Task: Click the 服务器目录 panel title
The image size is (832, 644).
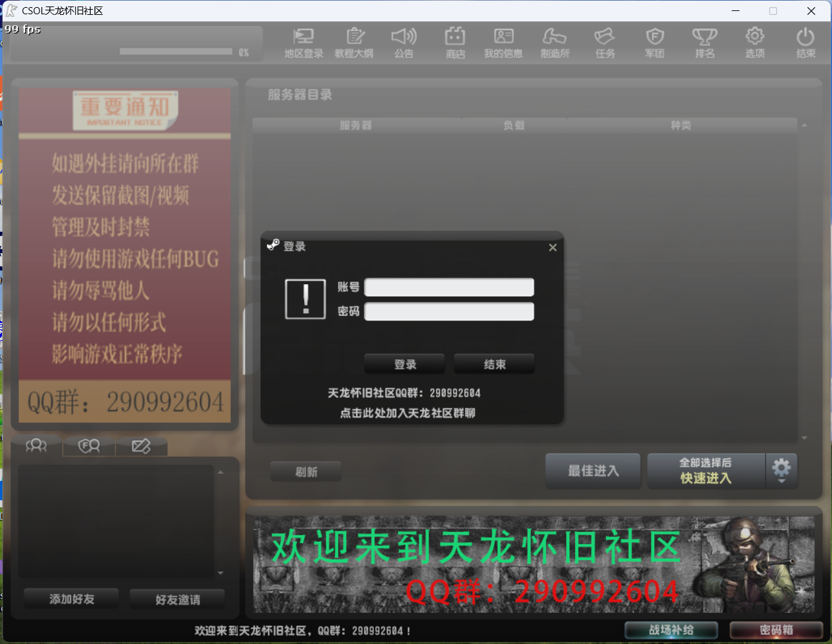Action: tap(300, 95)
